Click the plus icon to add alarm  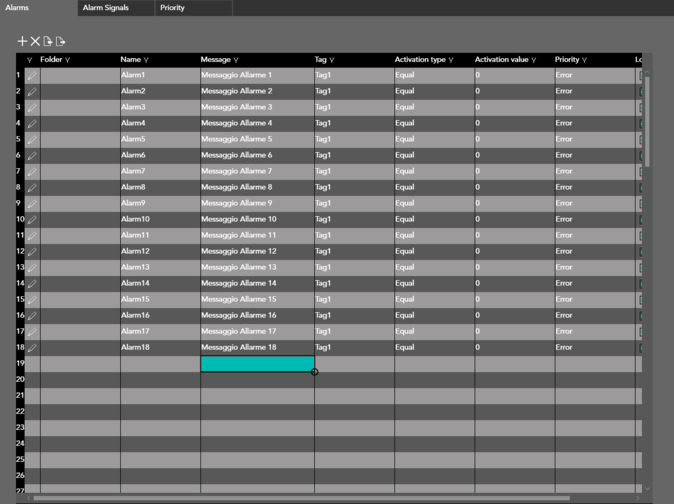point(22,41)
